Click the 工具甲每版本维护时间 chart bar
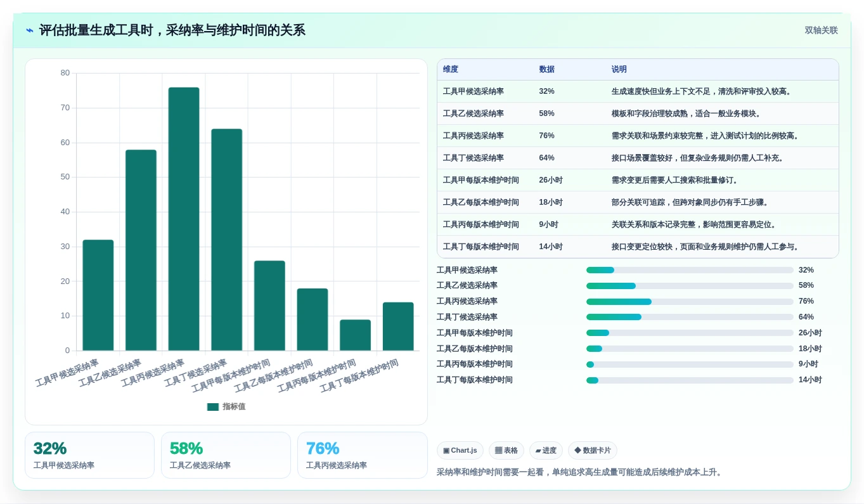Image resolution: width=864 pixels, height=504 pixels. (x=269, y=306)
